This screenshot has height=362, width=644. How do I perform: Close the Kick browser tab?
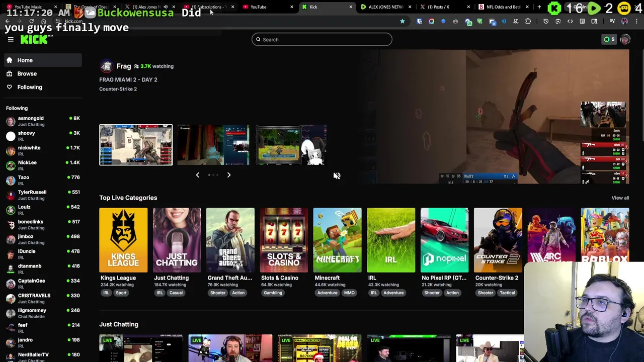(x=351, y=7)
